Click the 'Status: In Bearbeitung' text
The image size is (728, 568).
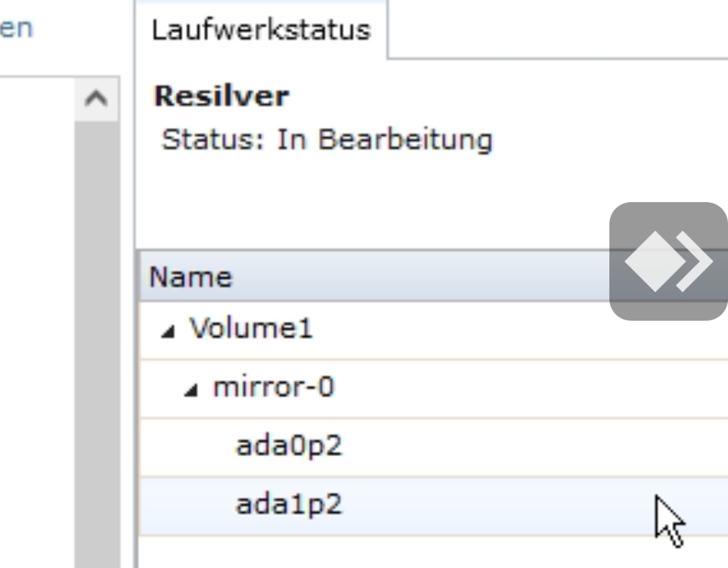(x=327, y=139)
